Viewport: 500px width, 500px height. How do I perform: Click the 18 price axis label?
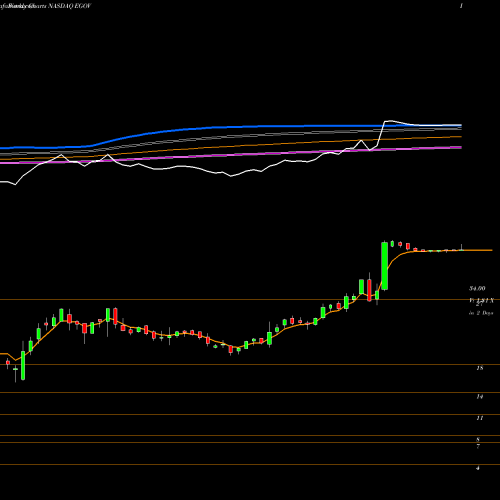pos(480,368)
